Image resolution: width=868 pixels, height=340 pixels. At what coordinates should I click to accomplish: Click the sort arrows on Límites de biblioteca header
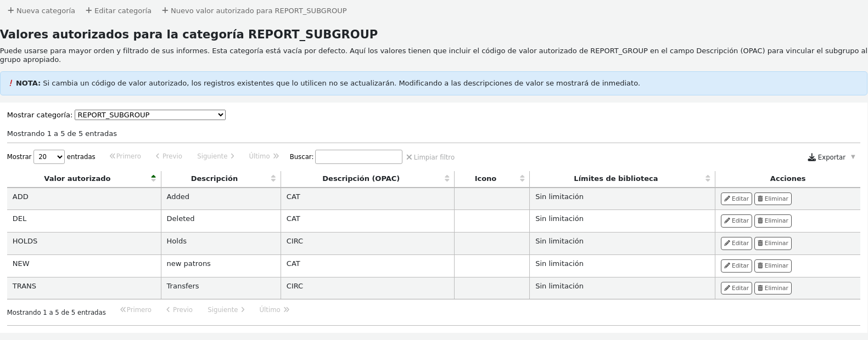(708, 178)
